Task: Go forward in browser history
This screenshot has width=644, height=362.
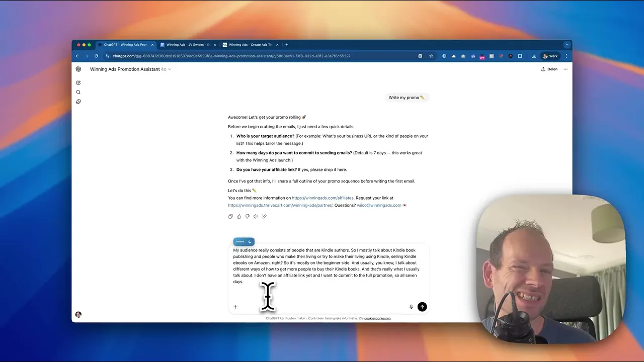Action: (87, 56)
